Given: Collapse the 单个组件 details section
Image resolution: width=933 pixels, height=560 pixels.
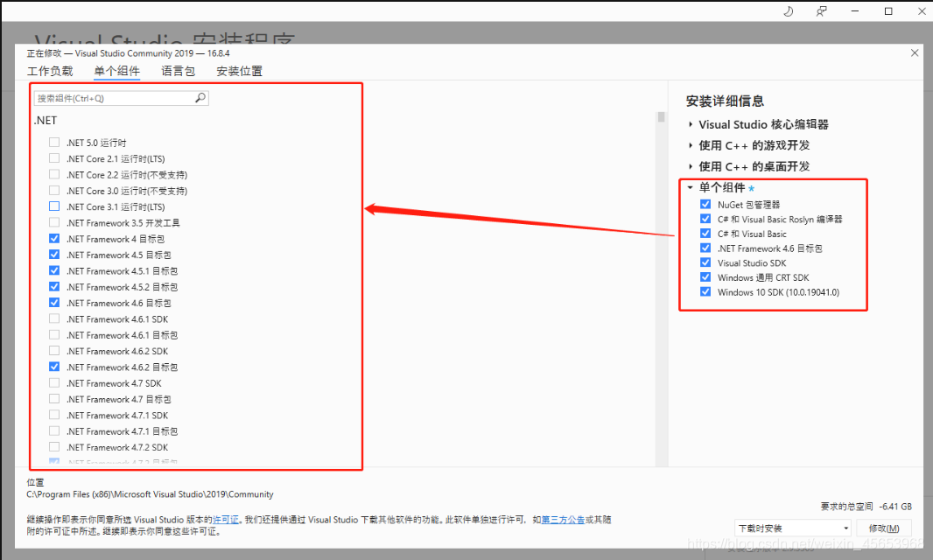Looking at the screenshot, I should (691, 187).
